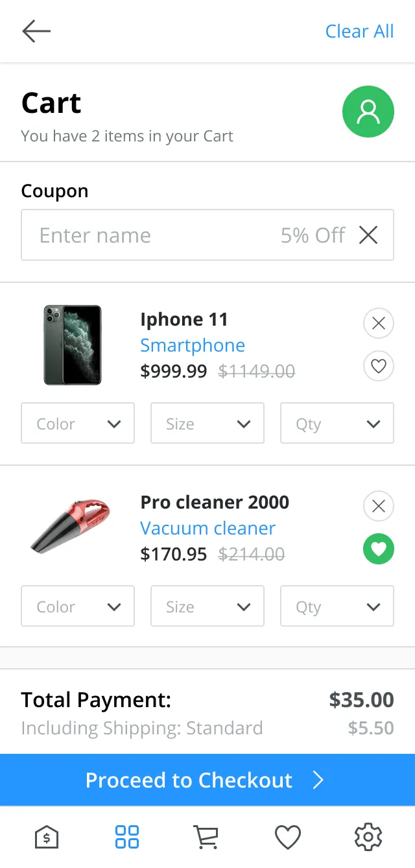Clear the coupon field with X icon
This screenshot has width=415, height=868.
[x=368, y=235]
